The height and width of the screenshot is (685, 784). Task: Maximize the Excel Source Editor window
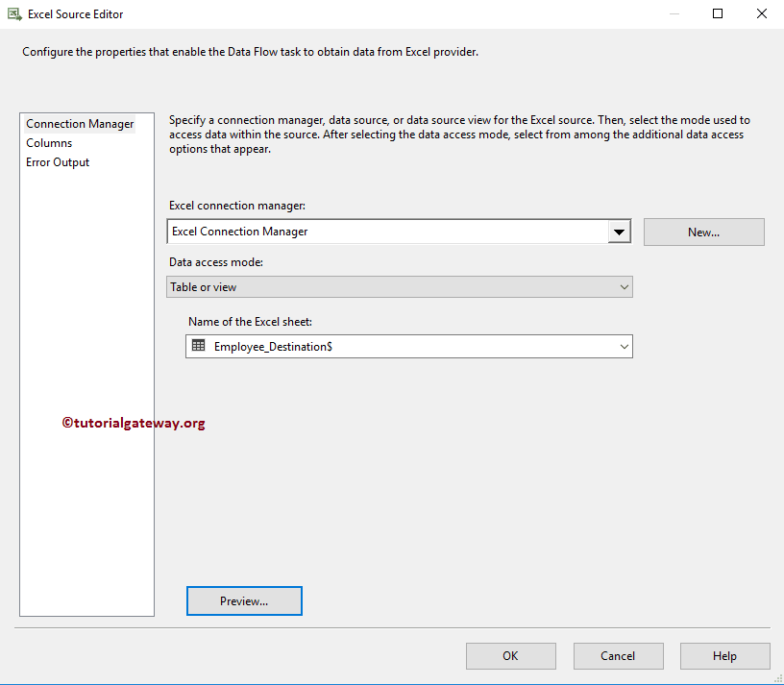tap(717, 13)
